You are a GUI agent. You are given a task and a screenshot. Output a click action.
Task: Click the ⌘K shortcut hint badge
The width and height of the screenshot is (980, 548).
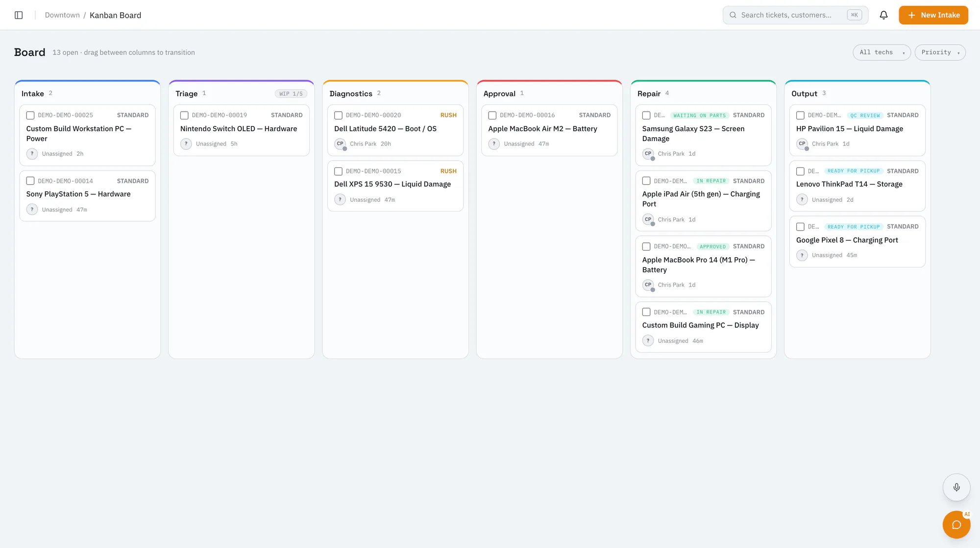tap(854, 15)
